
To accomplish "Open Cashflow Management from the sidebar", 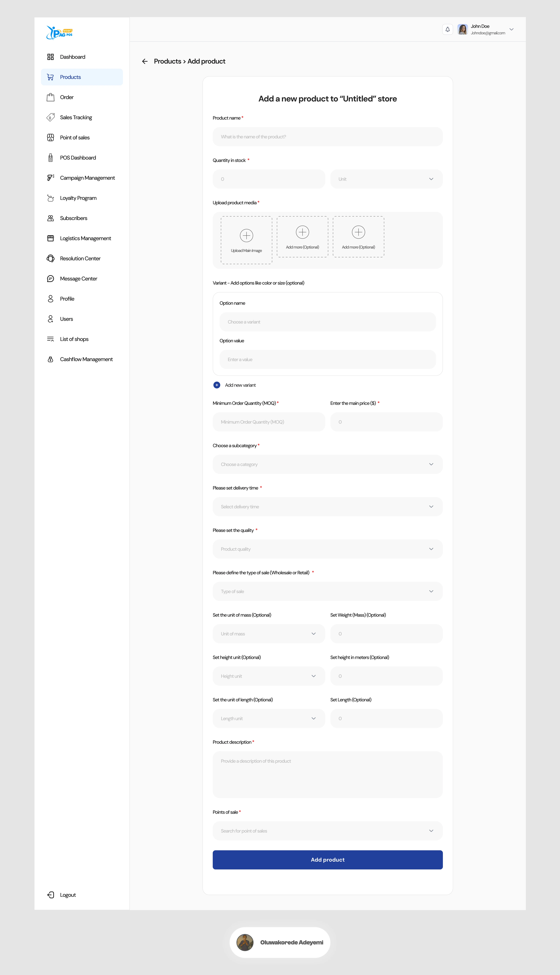I will coord(82,359).
